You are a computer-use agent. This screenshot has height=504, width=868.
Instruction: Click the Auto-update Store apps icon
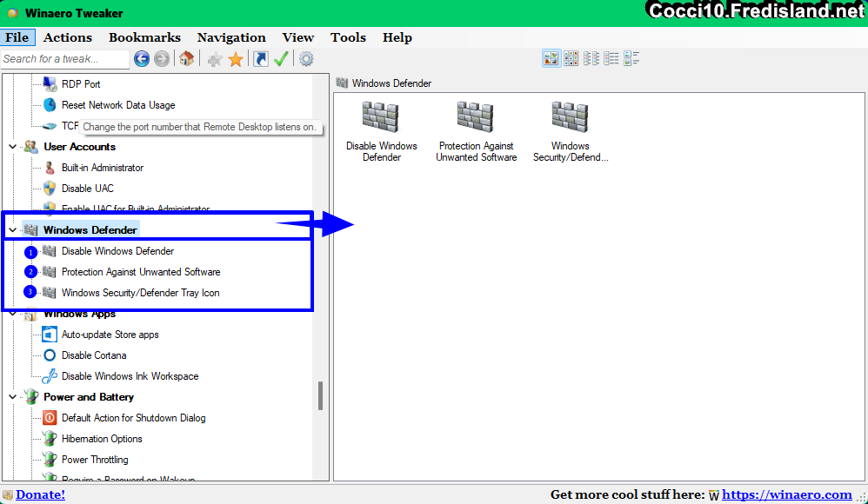50,335
